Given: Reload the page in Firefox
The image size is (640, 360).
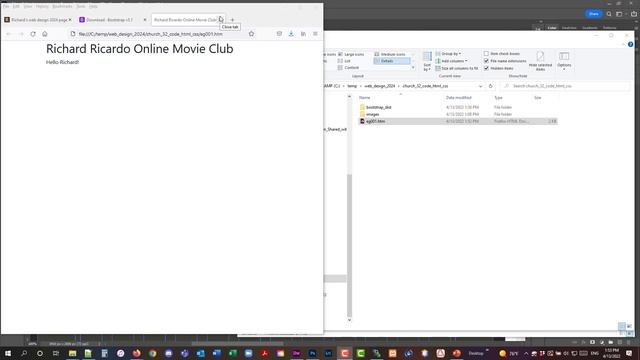Looking at the screenshot, I should click(33, 34).
